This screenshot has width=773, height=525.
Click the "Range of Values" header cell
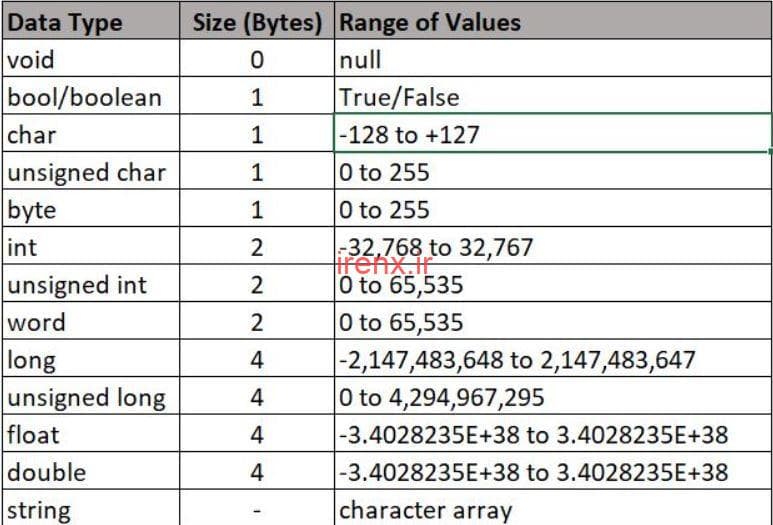[430, 22]
